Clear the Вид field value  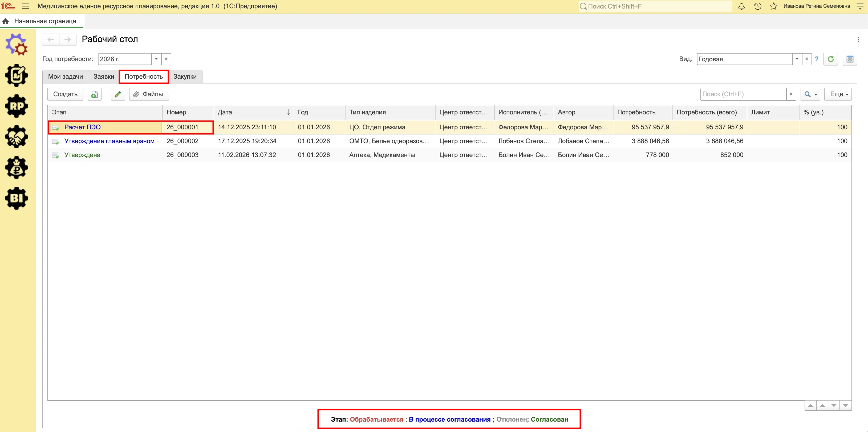(807, 59)
